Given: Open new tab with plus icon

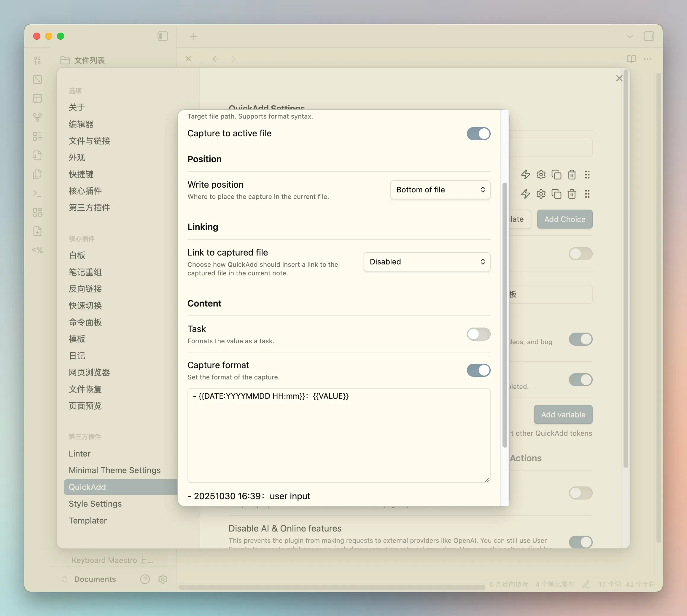Looking at the screenshot, I should pos(194,36).
